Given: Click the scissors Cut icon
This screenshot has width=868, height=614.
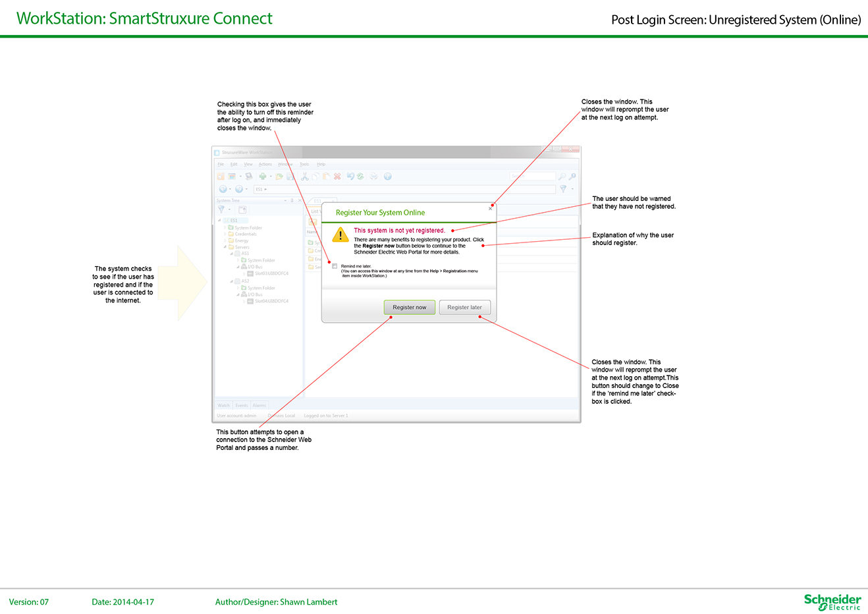Looking at the screenshot, I should (x=305, y=177).
